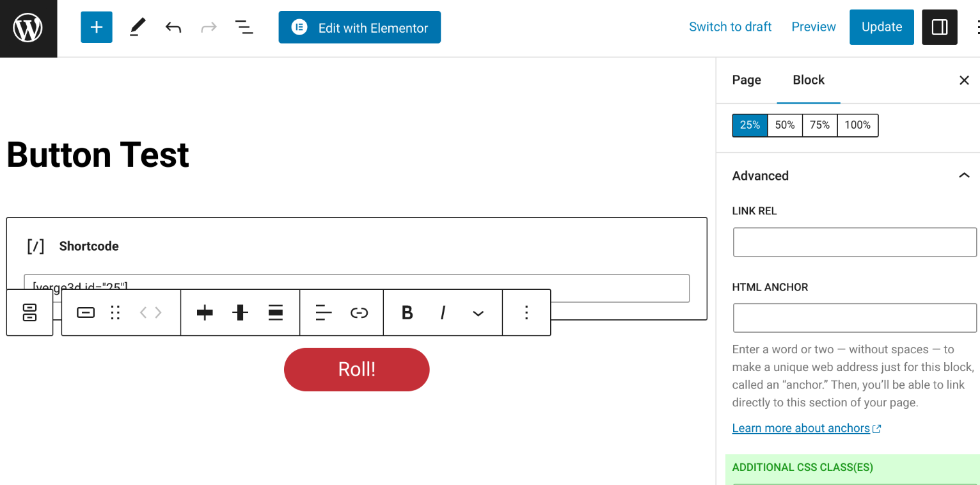Click the Update button
Viewport: 980px width, 485px height.
pos(881,27)
